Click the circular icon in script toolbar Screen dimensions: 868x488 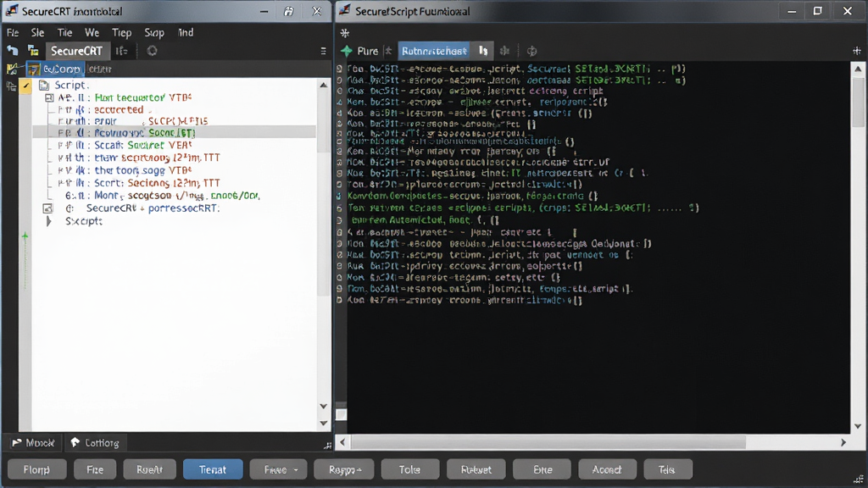532,51
